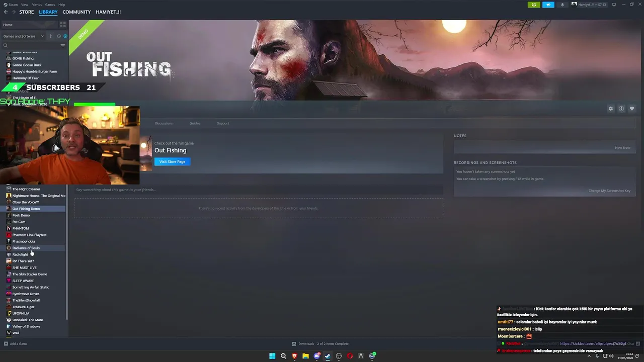The height and width of the screenshot is (362, 644).
Task: Click the say something to friends field
Action: [259, 190]
